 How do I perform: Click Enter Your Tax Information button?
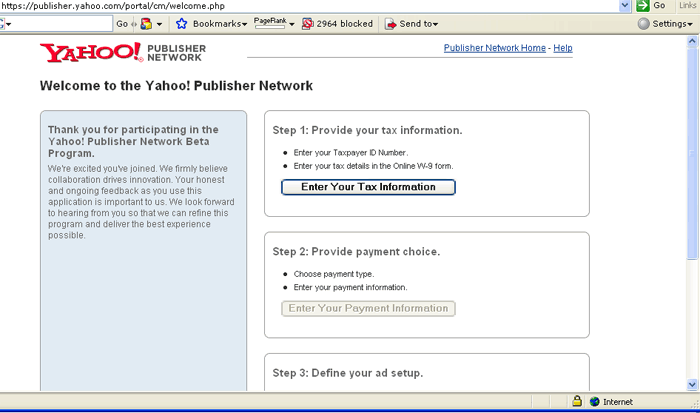click(368, 187)
